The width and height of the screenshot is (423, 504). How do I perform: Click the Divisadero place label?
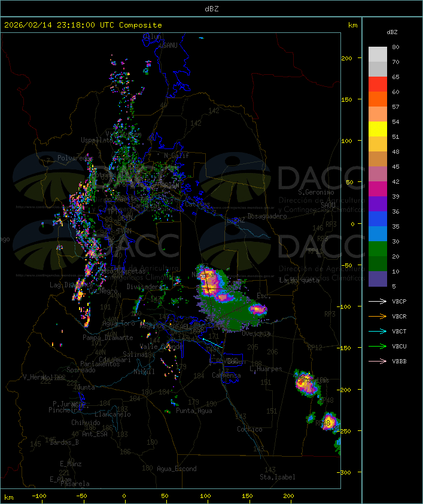tap(144, 286)
